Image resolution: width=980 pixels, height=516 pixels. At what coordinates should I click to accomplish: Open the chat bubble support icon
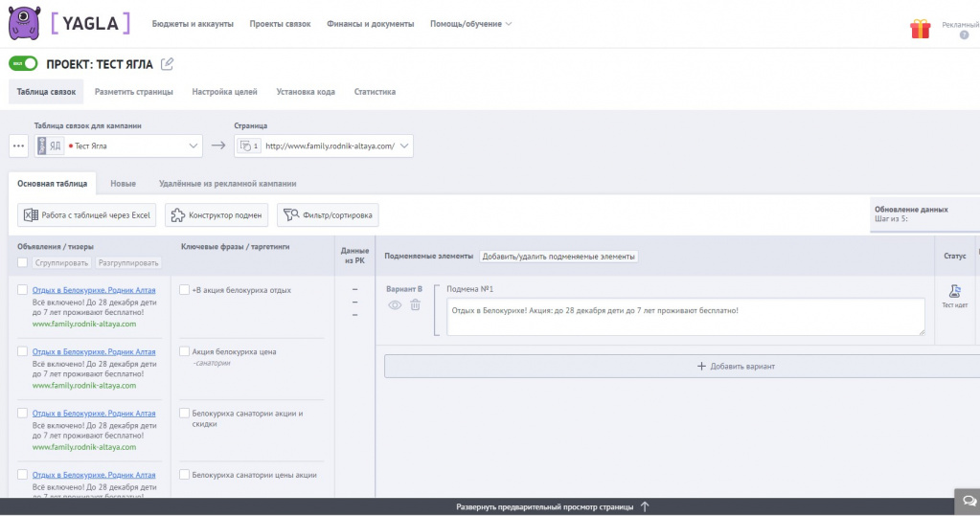pos(967,501)
